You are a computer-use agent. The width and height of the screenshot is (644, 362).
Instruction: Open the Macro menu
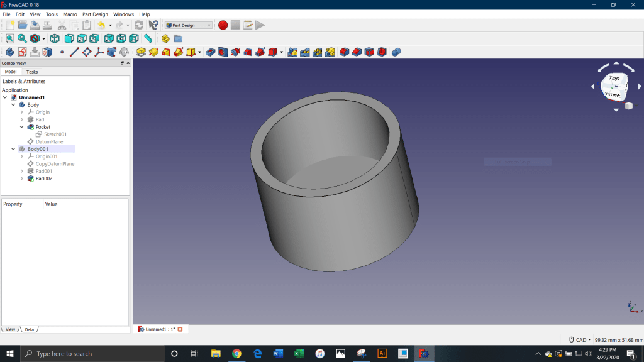tap(70, 14)
